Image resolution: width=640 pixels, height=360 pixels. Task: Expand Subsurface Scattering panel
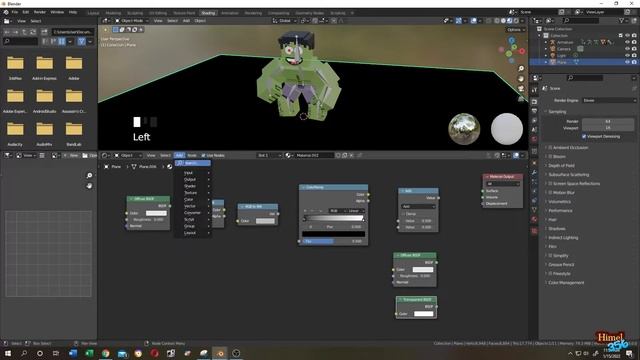[x=568, y=174]
